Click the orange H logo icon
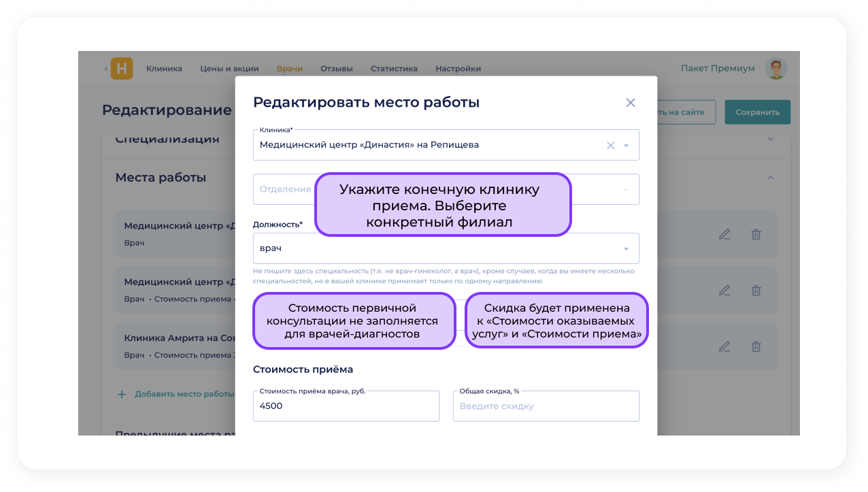This screenshot has width=868, height=492. pyautogui.click(x=122, y=69)
